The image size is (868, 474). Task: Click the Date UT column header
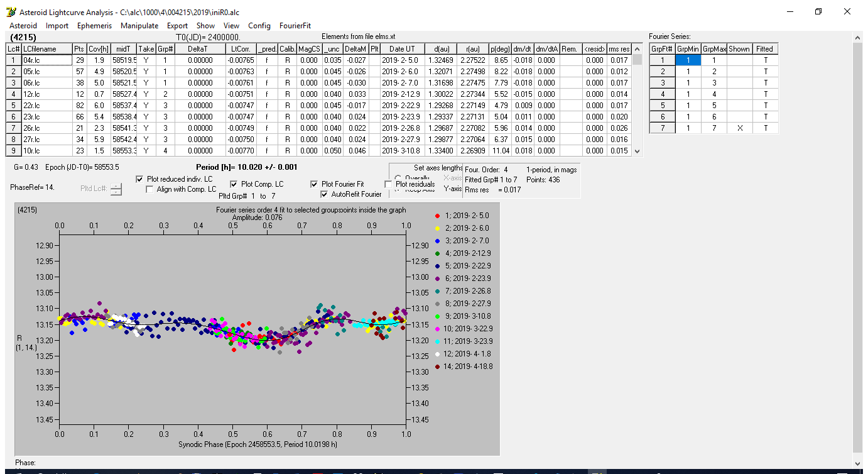[401, 48]
